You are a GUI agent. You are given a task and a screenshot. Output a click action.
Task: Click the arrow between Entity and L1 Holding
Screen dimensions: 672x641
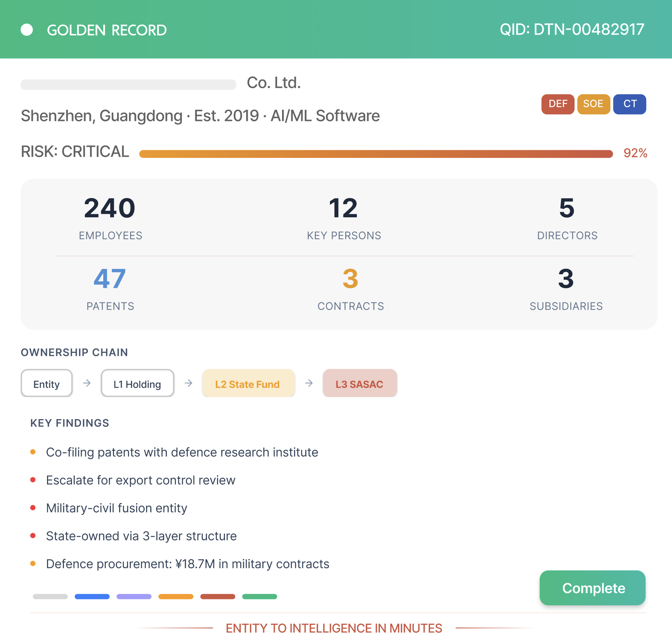(x=87, y=383)
